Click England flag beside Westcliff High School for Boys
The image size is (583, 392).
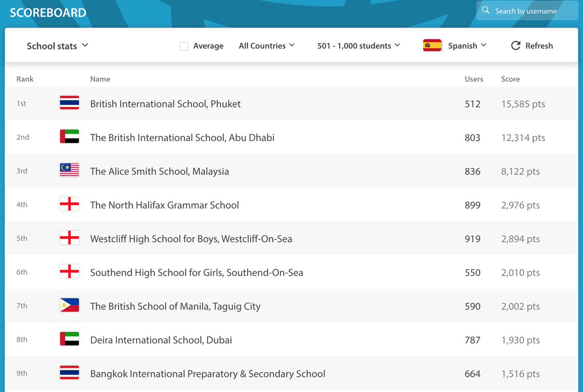69,238
